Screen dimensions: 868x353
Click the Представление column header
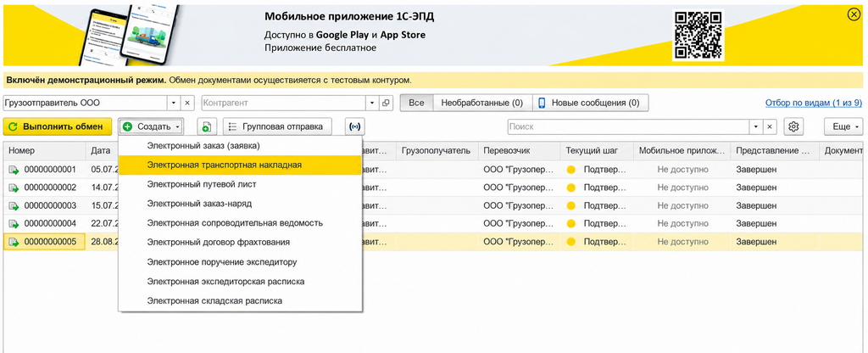coord(775,151)
